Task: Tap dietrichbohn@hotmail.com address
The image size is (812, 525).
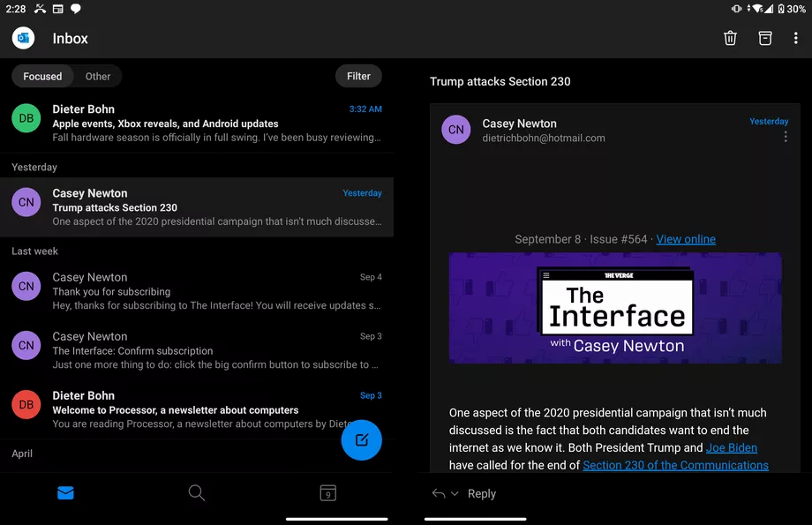Action: point(543,139)
